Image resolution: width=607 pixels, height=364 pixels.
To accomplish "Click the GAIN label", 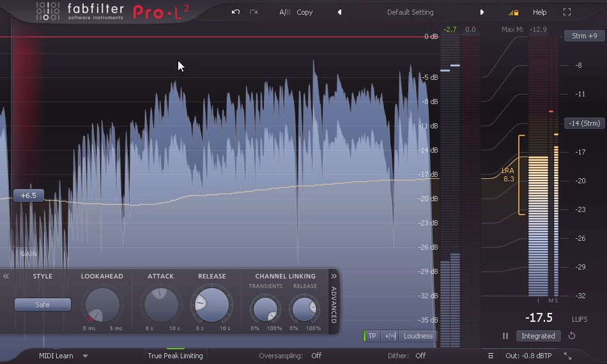I will click(29, 254).
